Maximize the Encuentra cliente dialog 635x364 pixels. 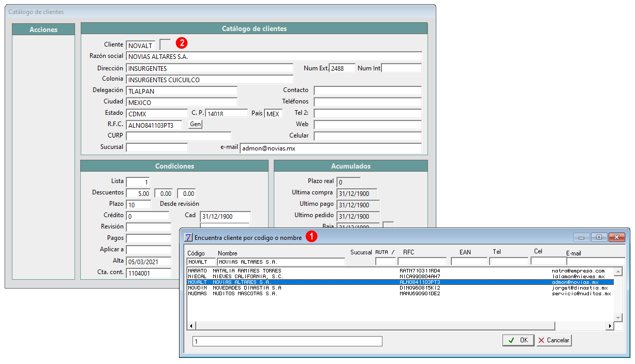[599, 237]
